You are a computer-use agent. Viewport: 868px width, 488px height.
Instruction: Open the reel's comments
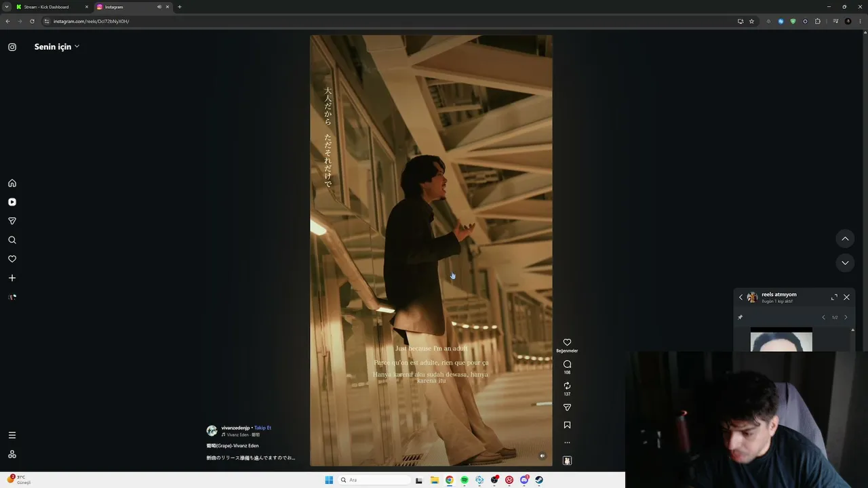[567, 365]
